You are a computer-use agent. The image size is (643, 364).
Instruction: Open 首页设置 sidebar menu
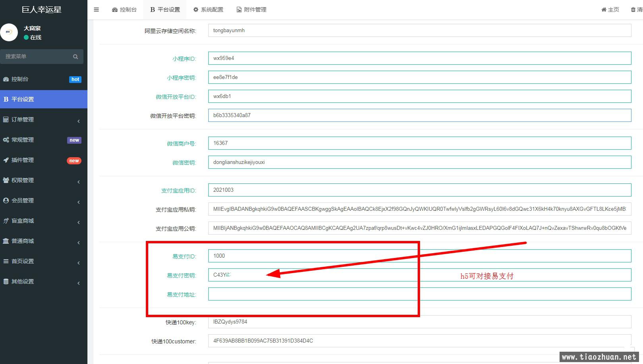click(x=44, y=261)
